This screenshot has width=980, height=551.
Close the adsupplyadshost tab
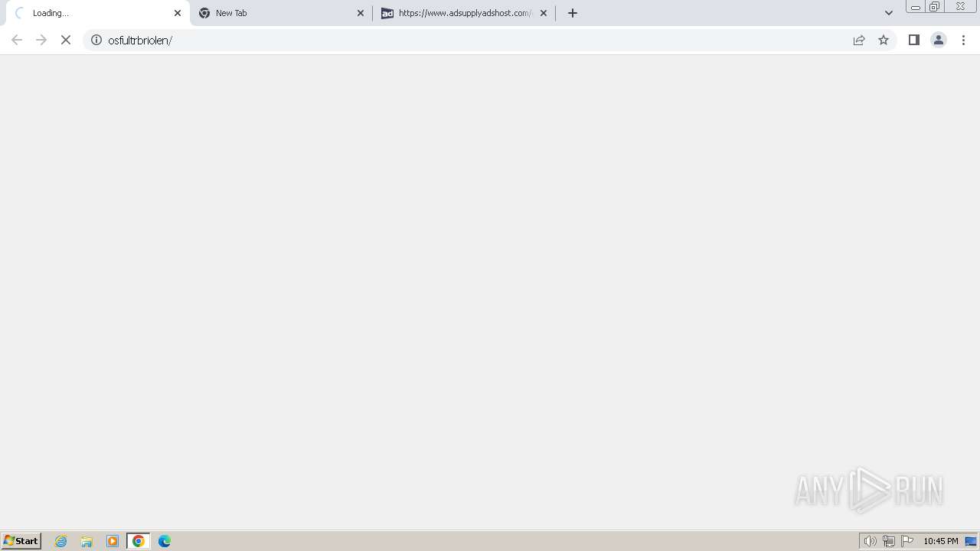click(544, 13)
